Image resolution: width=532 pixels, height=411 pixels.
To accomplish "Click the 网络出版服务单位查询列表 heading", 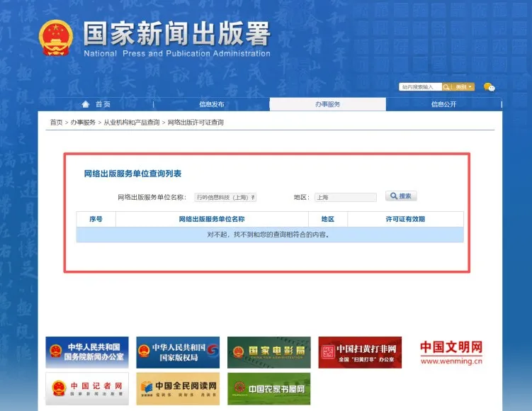I will coord(132,174).
